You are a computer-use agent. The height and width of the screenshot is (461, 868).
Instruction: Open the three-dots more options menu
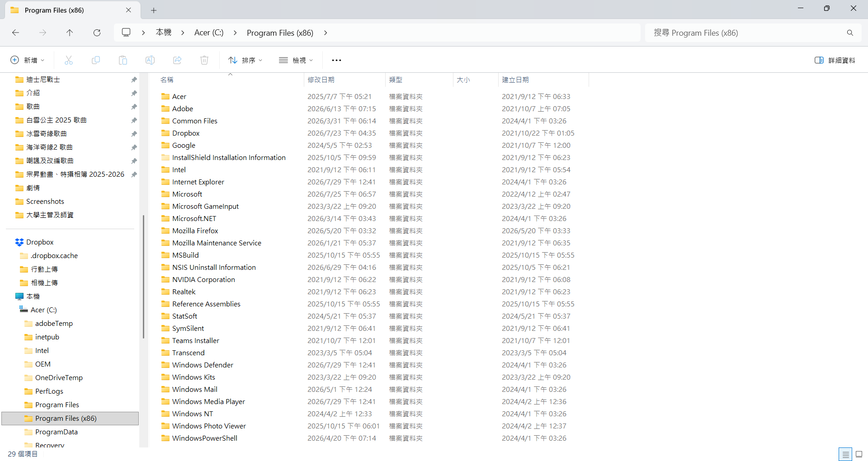pos(336,60)
